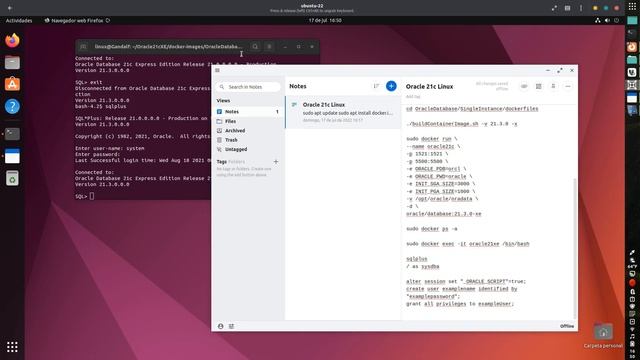Show Untagged notes in the sidebar

point(248,149)
